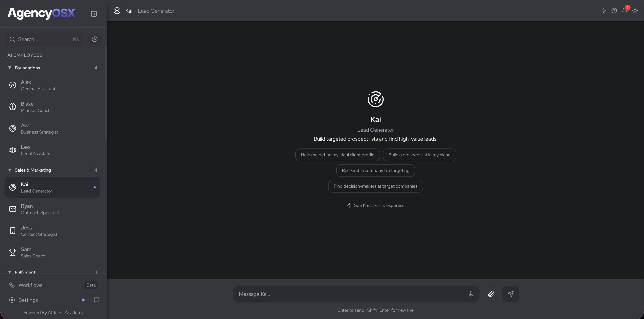Viewport: 644px width, 319px height.
Task: Collapse the sidebar panel icon
Action: [x=94, y=14]
